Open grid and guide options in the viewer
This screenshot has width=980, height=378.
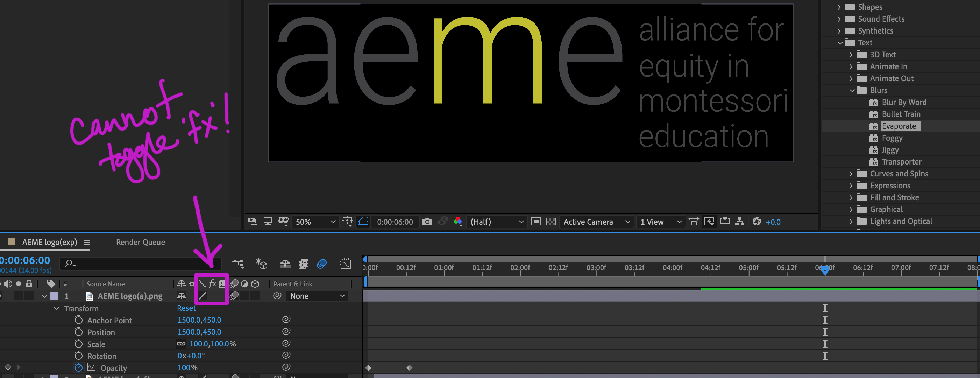click(347, 221)
